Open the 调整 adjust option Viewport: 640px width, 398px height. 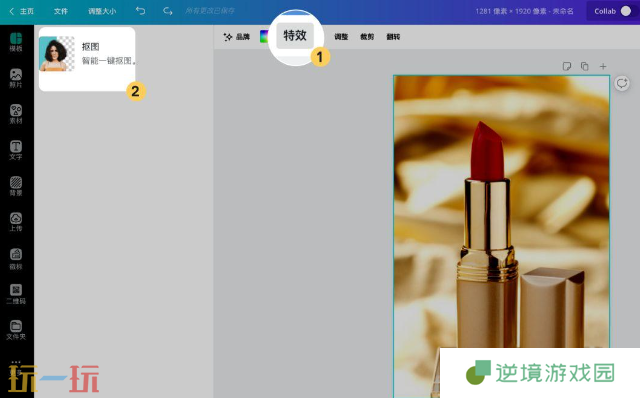(x=341, y=37)
